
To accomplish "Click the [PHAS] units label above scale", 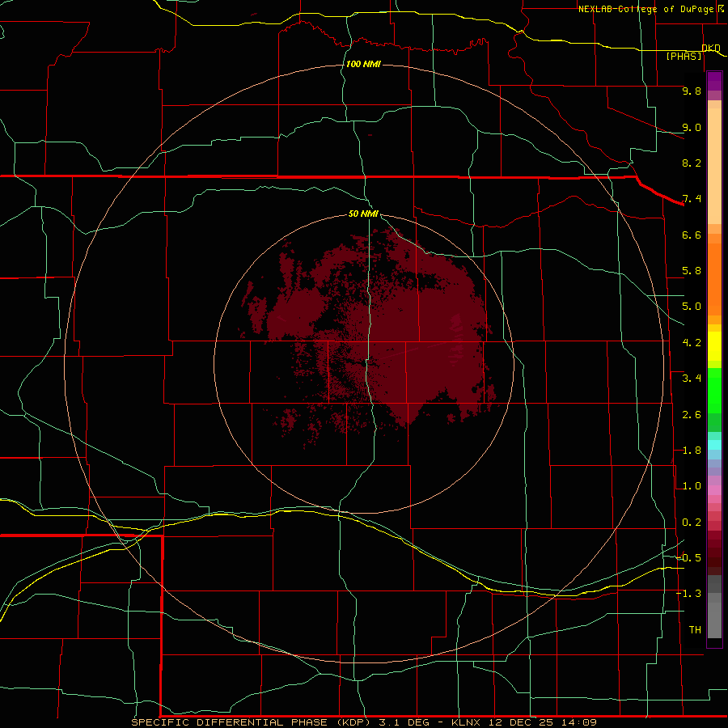I will tap(684, 56).
